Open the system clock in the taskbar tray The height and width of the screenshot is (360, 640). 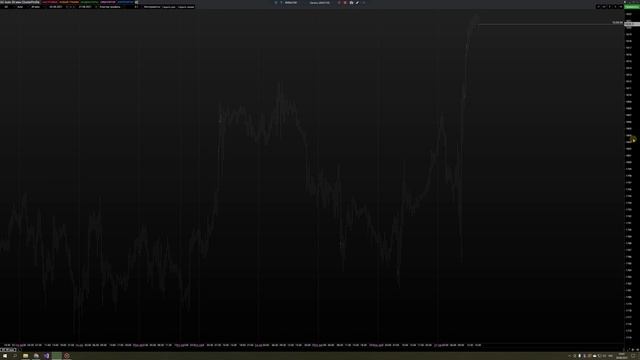622,356
